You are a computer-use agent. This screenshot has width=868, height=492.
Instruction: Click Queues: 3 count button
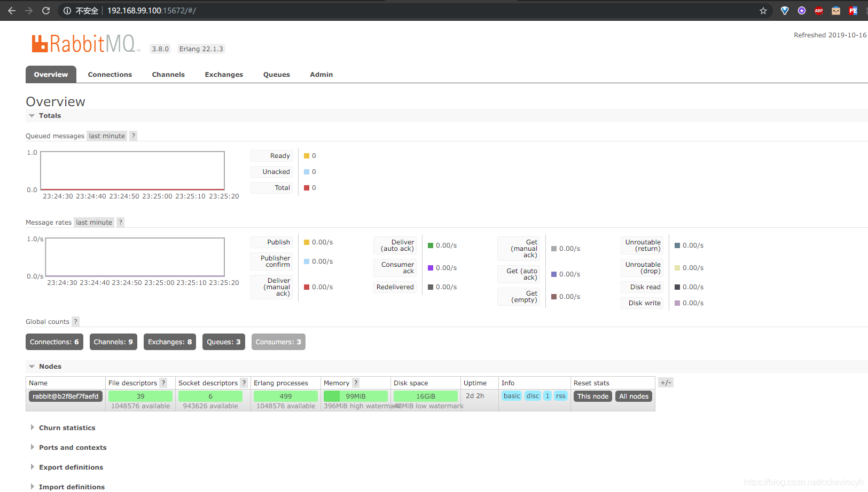pos(224,342)
